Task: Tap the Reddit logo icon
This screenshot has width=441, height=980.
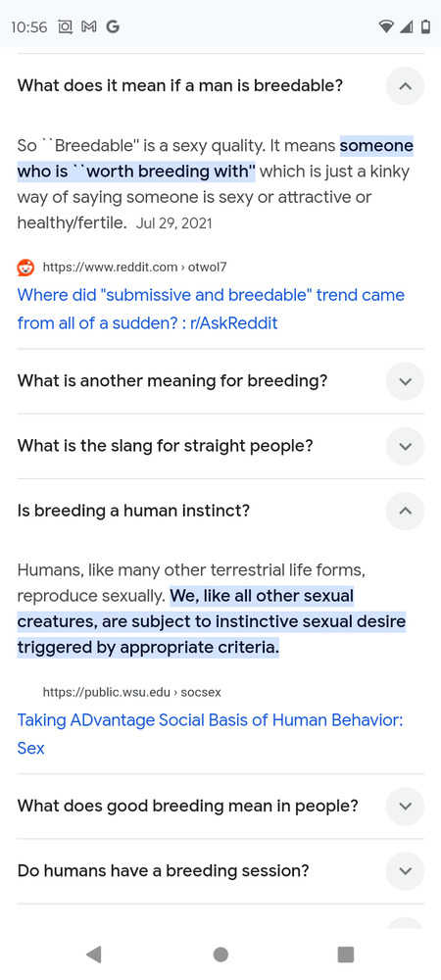Action: click(25, 268)
